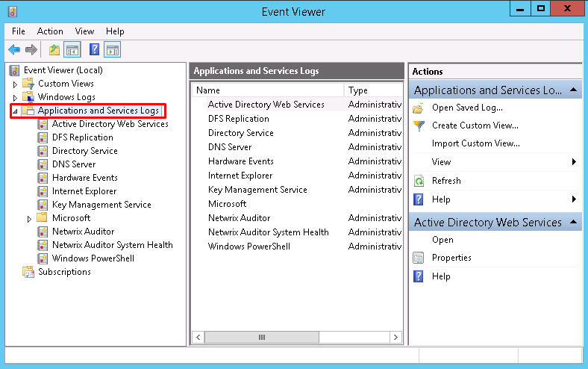This screenshot has height=369, width=588.
Task: Open the File menu
Action: coord(19,31)
